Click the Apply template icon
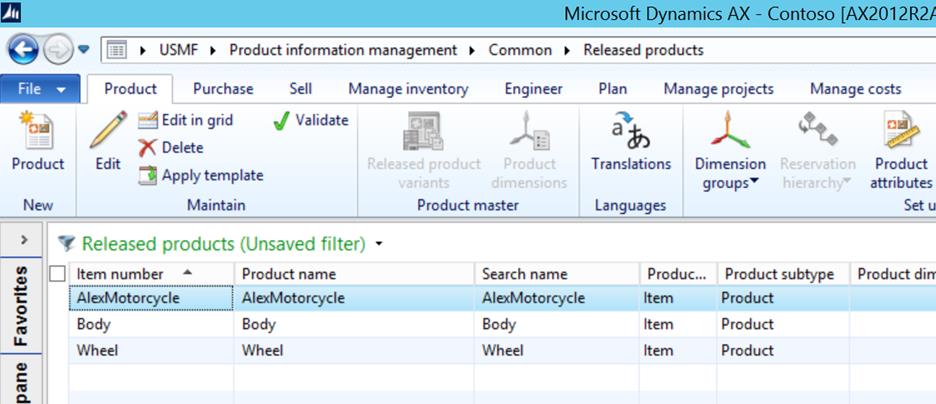936x404 pixels. 147,176
